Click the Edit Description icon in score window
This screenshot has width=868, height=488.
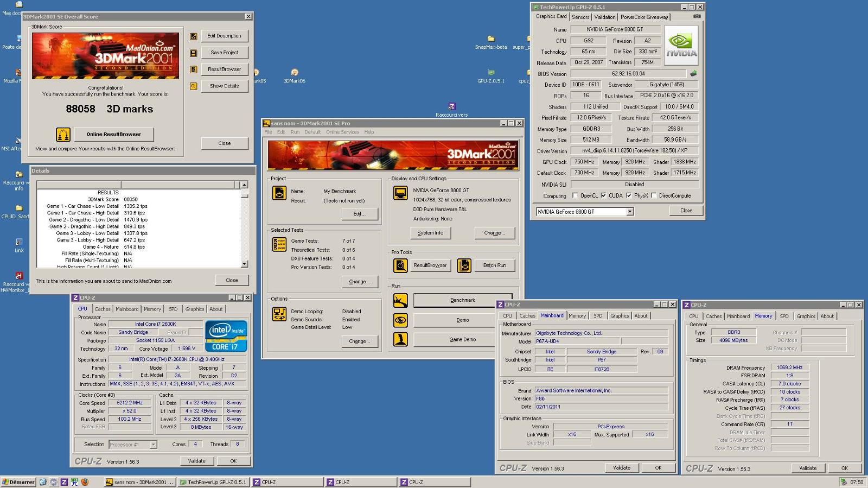[193, 36]
